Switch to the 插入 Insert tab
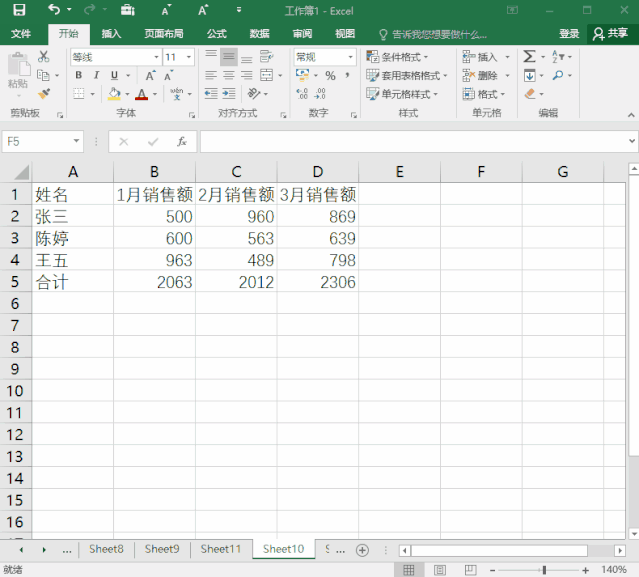The height and width of the screenshot is (577, 639). click(111, 34)
